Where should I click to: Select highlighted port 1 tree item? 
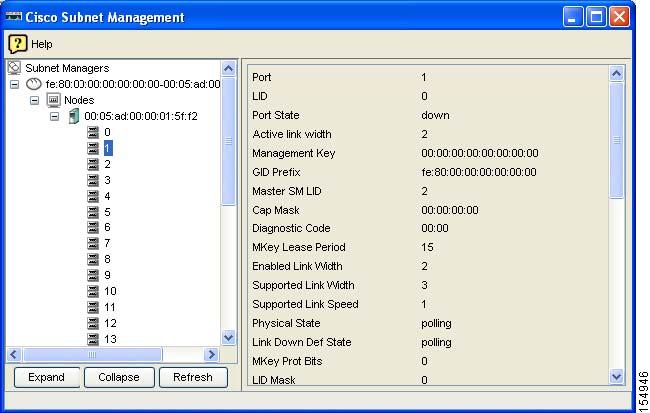[108, 148]
